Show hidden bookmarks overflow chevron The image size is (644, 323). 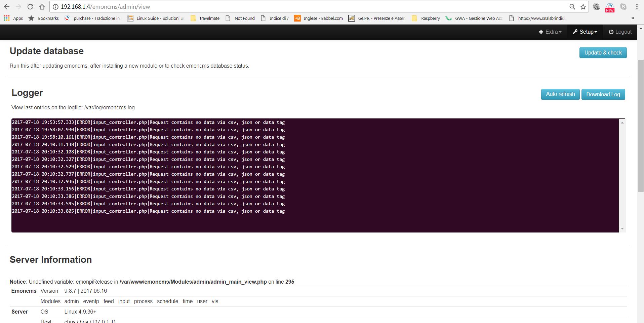pyautogui.click(x=633, y=18)
